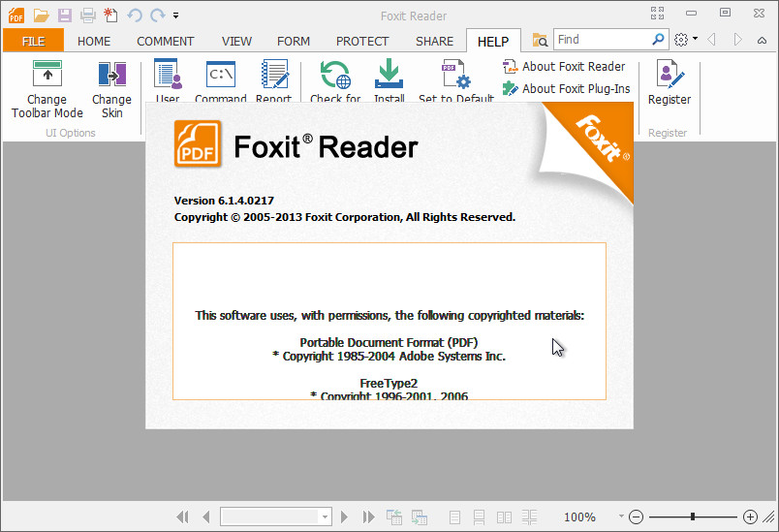Go to previous search result arrow
Viewport: 779px width, 532px height.
coord(711,39)
